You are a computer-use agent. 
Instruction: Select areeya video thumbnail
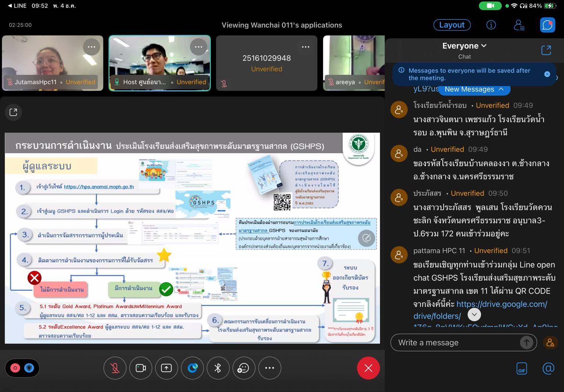point(354,63)
